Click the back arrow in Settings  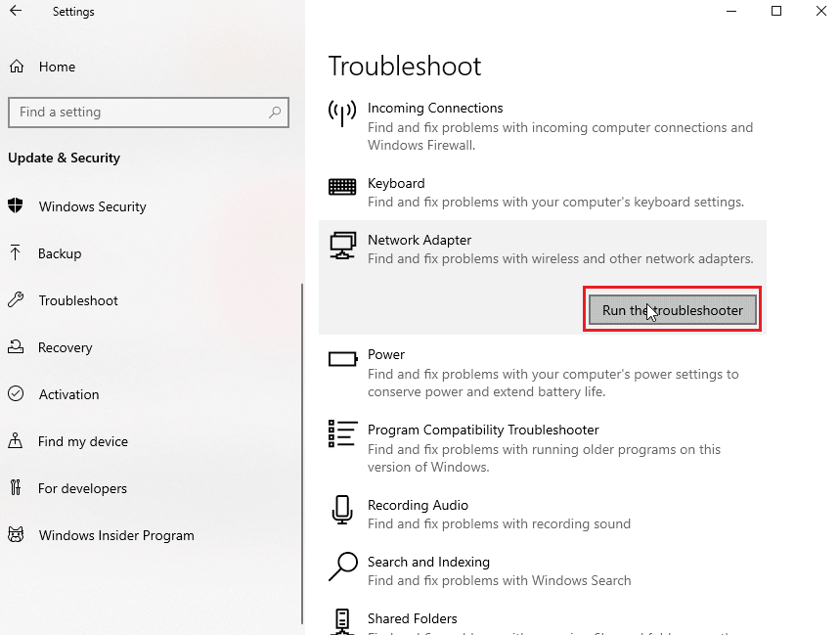[17, 12]
